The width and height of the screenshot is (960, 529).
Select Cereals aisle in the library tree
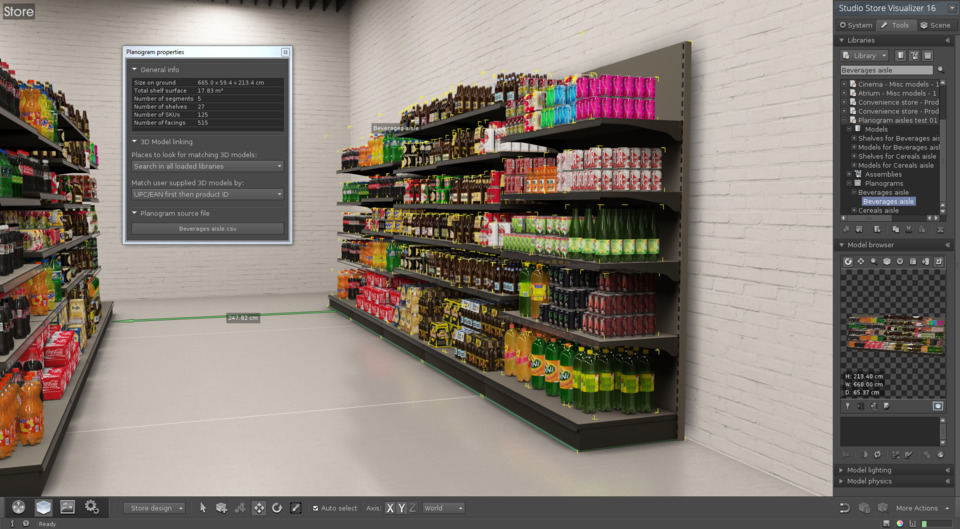879,210
